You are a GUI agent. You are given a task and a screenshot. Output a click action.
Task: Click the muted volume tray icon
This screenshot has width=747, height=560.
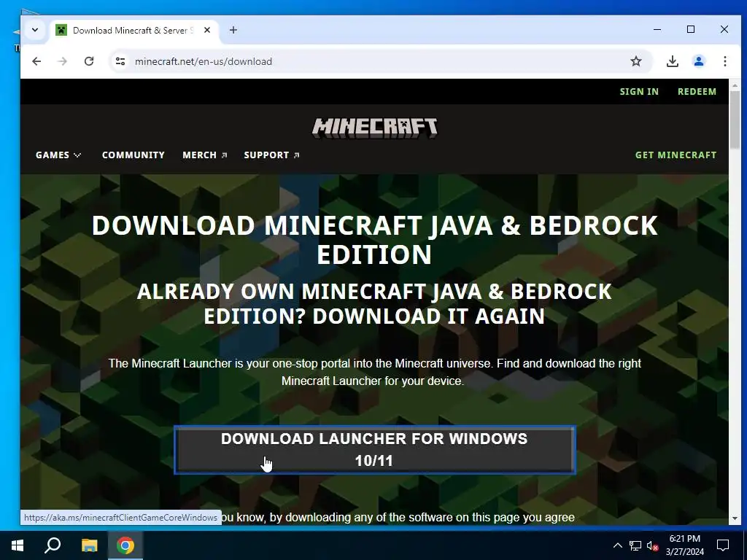[653, 545]
